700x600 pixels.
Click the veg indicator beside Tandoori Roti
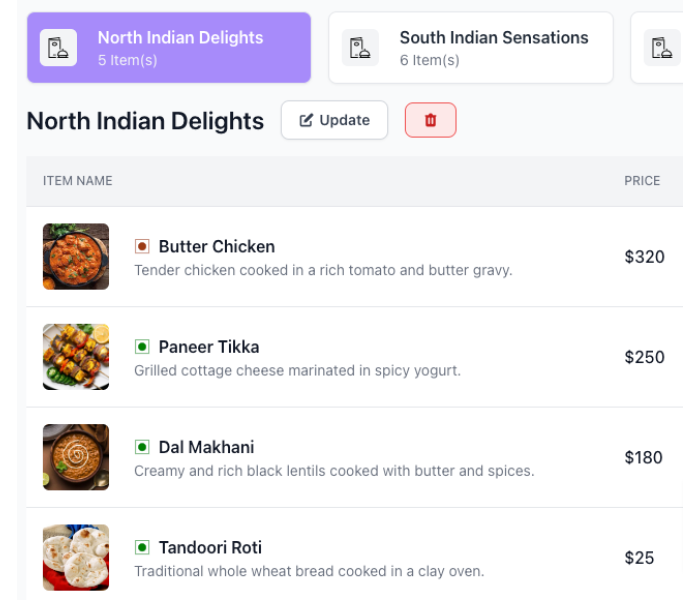(x=142, y=547)
